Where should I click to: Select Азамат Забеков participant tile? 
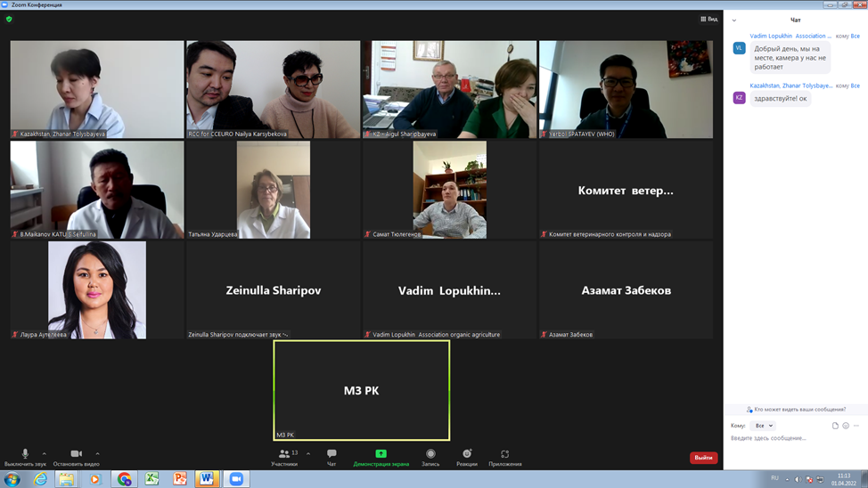click(626, 290)
